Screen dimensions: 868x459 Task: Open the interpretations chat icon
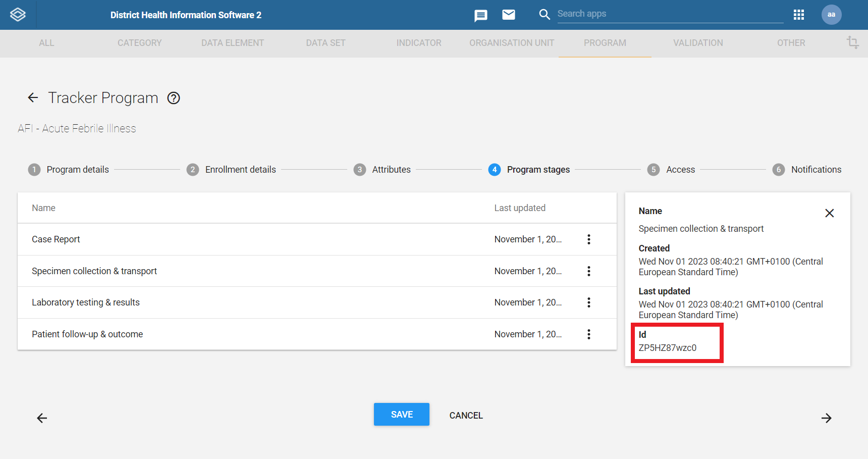point(480,15)
